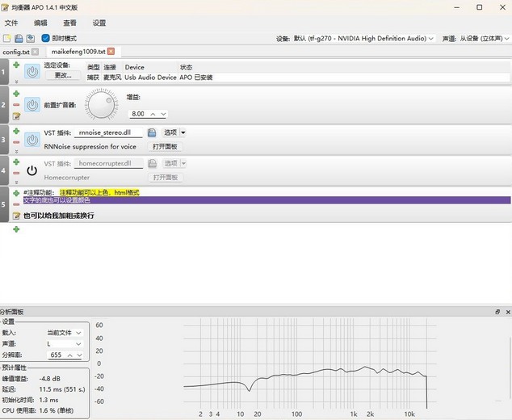Select the Usb Audio Device table cell
The width and height of the screenshot is (512, 420).
pyautogui.click(x=150, y=78)
